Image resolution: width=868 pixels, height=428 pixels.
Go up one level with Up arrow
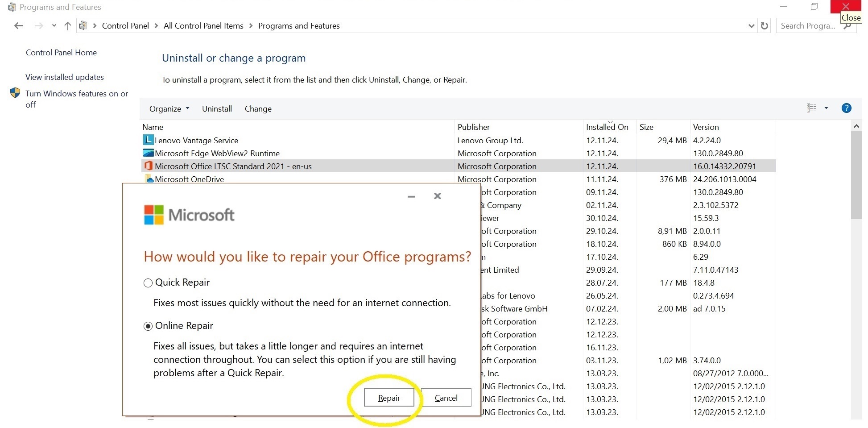point(68,26)
